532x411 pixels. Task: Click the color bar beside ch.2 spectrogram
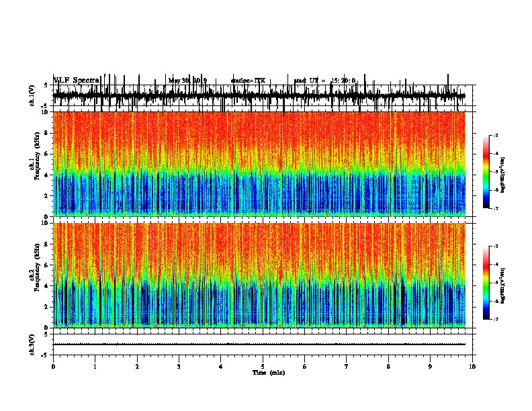[486, 283]
